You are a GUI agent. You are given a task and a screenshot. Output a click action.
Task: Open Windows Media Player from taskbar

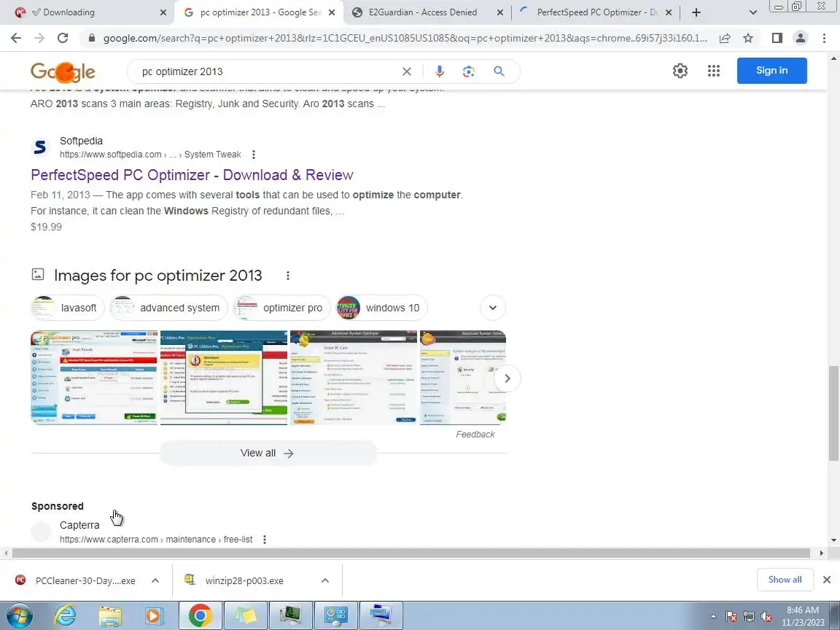point(155,615)
